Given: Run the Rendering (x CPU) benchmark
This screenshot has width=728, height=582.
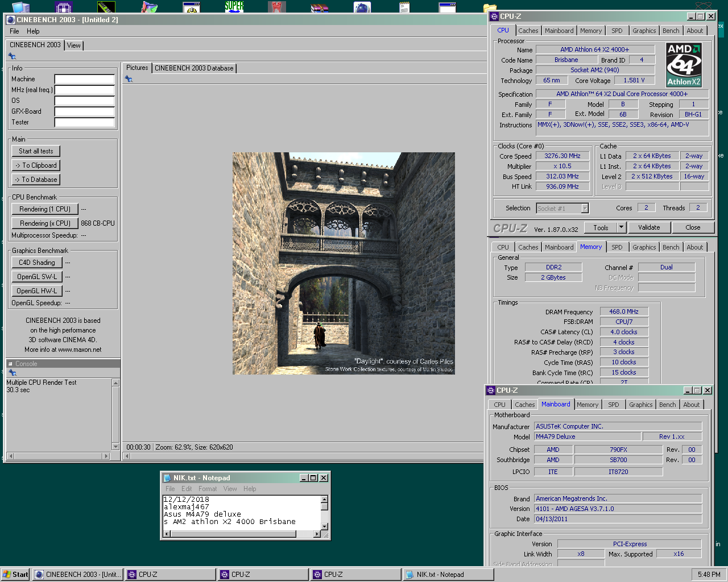Looking at the screenshot, I should tap(45, 223).
